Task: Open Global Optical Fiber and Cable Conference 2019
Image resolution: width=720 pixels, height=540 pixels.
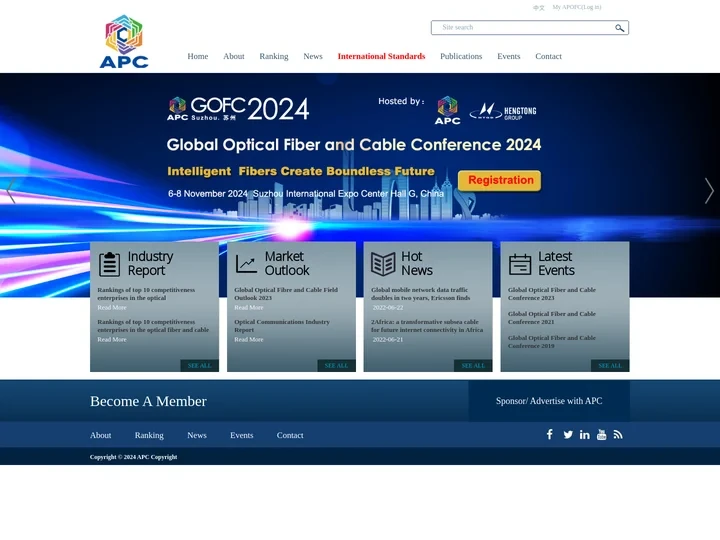Action: (x=551, y=342)
